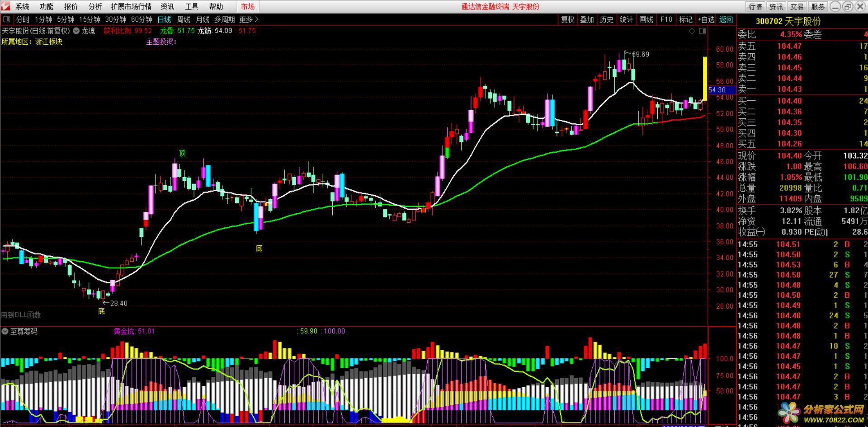Click the 委比 4.35% value
This screenshot has width=868, height=427.
[x=791, y=34]
